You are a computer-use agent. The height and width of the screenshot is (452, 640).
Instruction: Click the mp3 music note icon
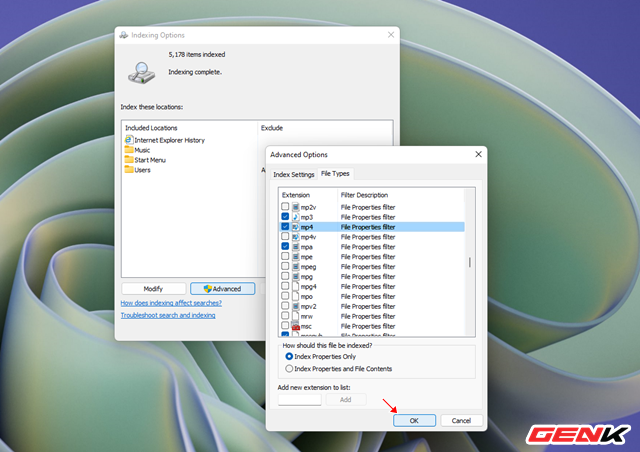point(296,217)
